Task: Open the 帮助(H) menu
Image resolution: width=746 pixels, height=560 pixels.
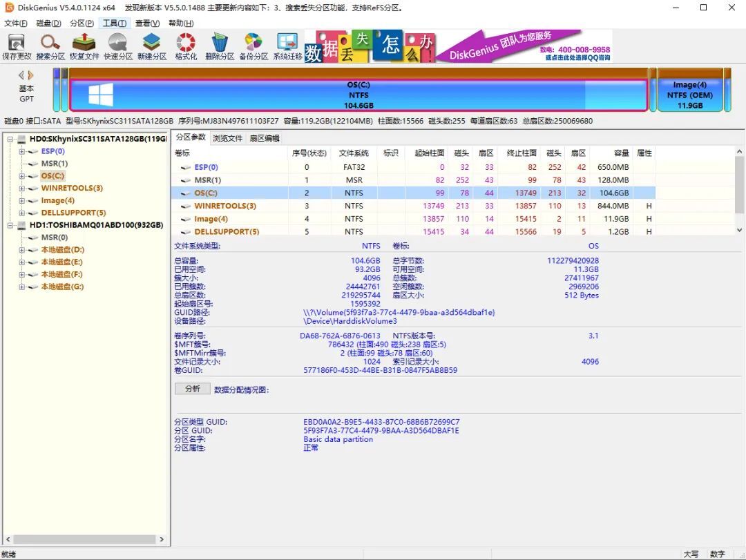Action: [181, 23]
